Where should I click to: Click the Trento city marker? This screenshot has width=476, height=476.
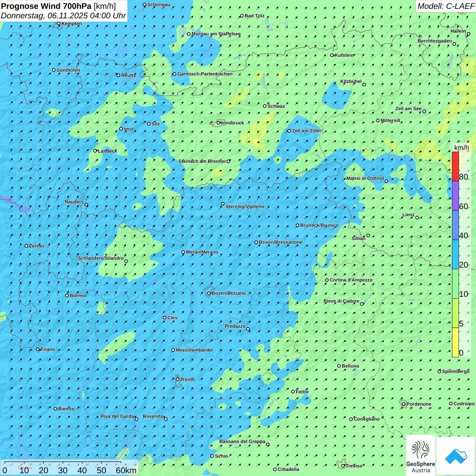pyautogui.click(x=177, y=379)
